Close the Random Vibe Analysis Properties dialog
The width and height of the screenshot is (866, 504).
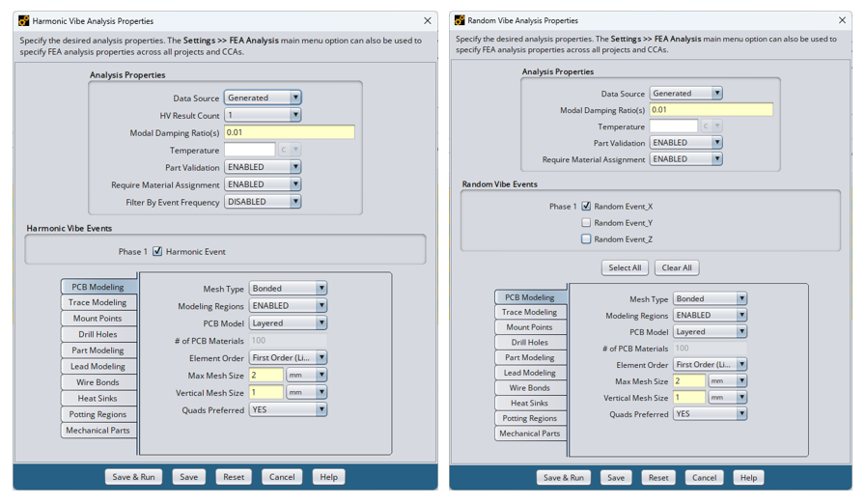(842, 20)
